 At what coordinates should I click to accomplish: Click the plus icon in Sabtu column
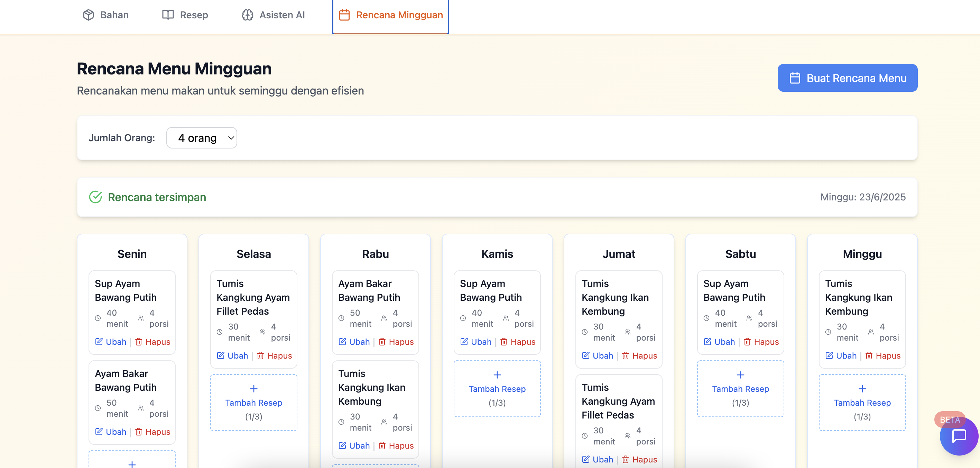pos(740,375)
